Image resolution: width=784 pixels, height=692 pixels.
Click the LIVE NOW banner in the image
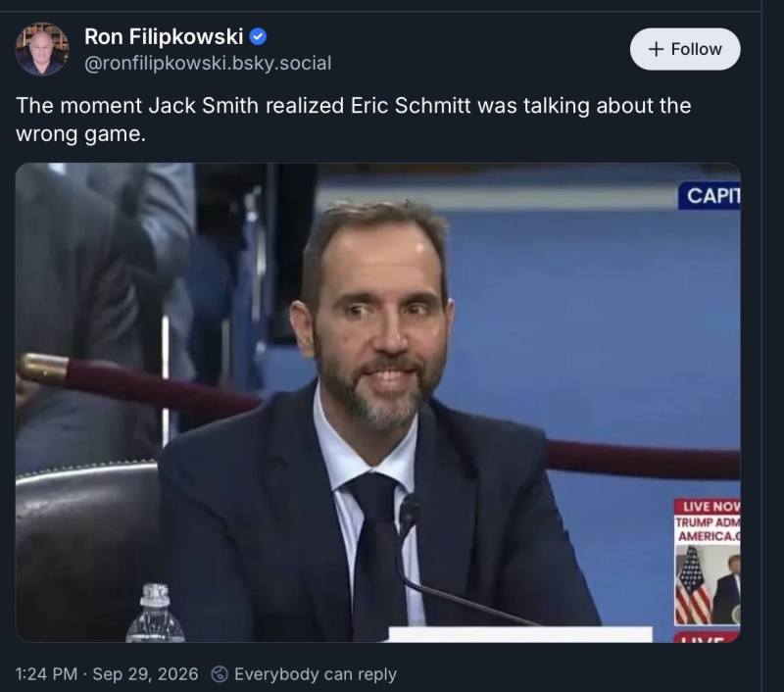(708, 506)
